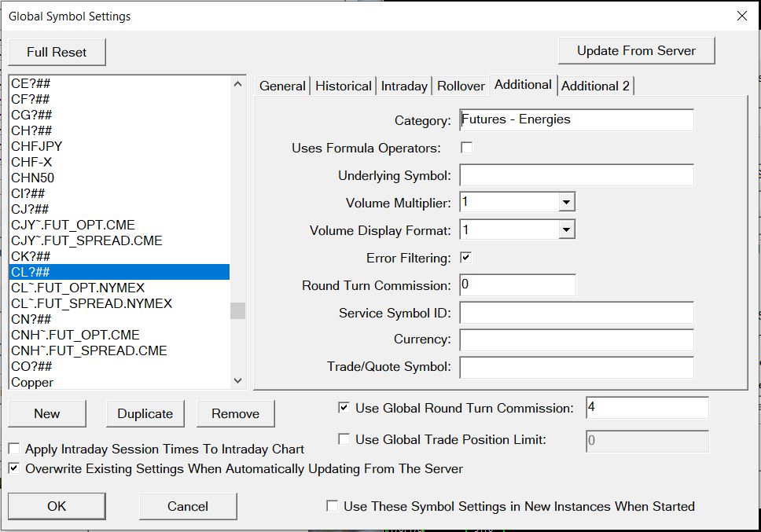Toggle the Uses Formula Operators checkbox
The width and height of the screenshot is (761, 532).
point(466,148)
